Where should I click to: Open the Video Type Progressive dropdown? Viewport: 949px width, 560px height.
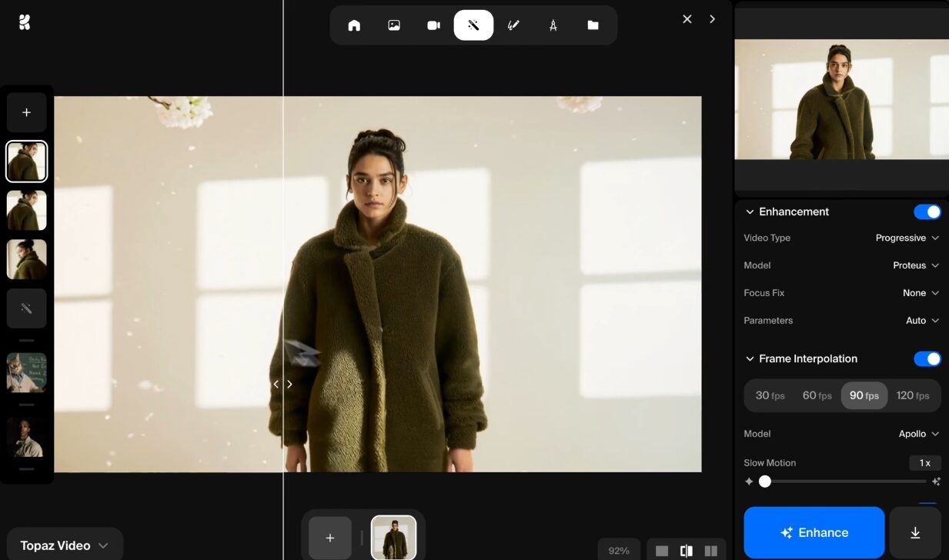[907, 238]
